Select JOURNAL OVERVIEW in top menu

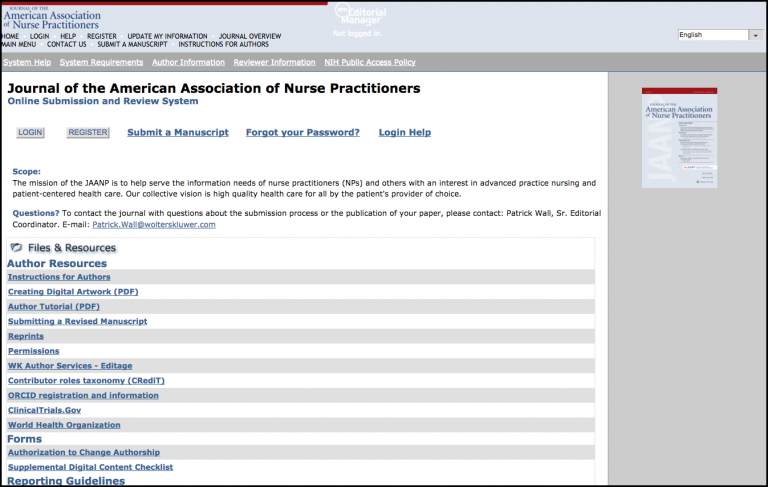coord(250,36)
